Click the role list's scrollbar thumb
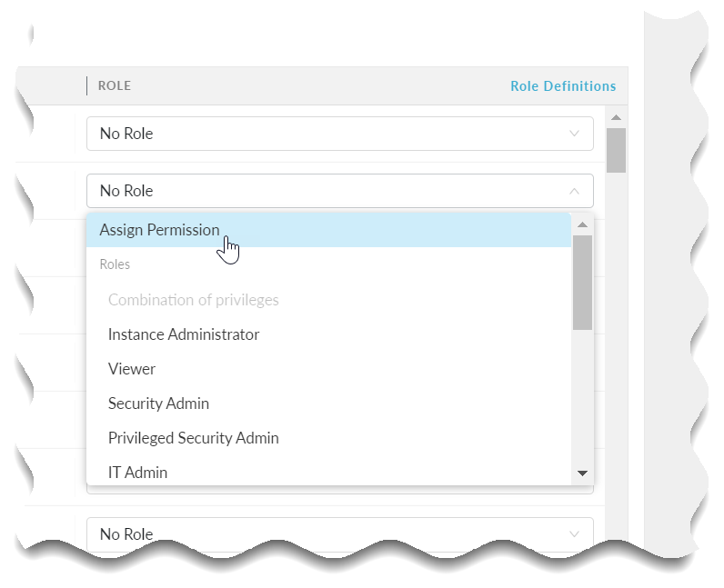The image size is (724, 588). [583, 282]
